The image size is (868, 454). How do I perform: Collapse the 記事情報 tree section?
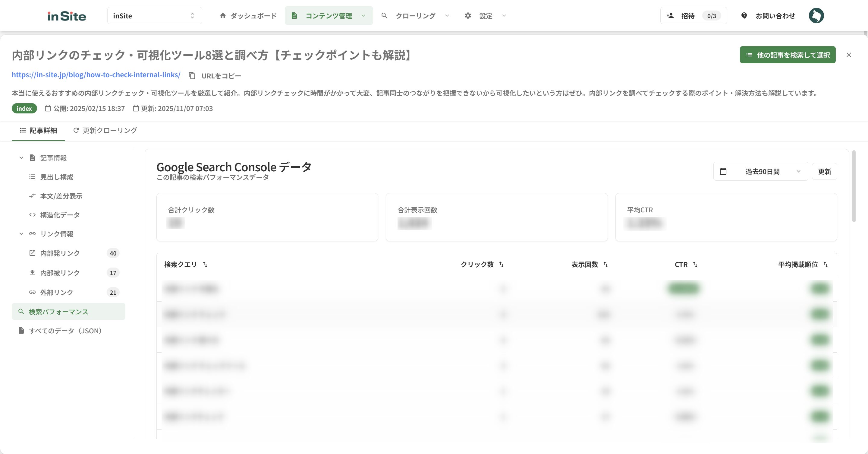click(x=21, y=158)
